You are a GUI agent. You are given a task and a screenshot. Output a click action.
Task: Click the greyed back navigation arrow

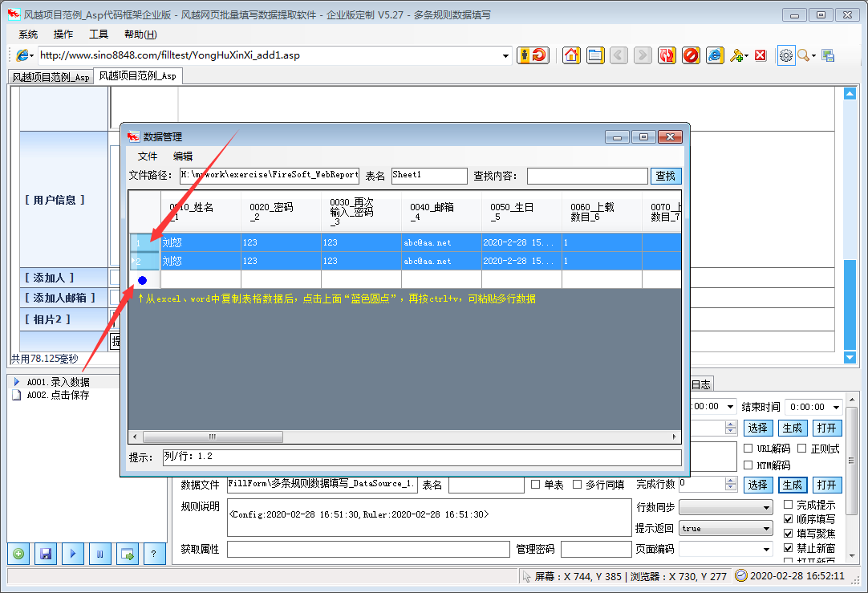click(x=619, y=55)
